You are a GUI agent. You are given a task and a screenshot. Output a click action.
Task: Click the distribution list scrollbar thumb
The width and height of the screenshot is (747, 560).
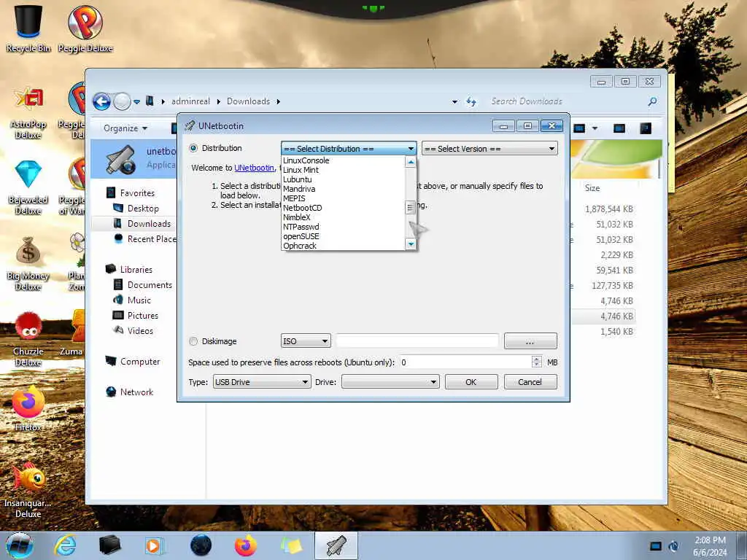pyautogui.click(x=410, y=208)
